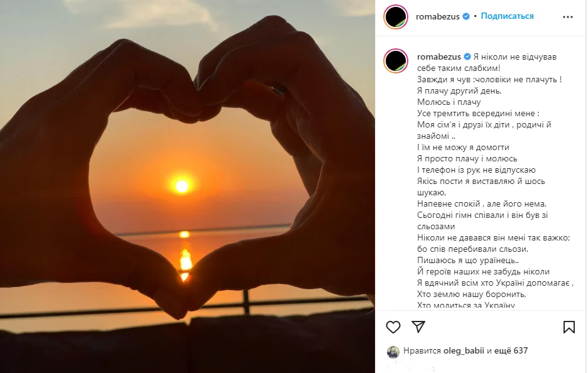The width and height of the screenshot is (588, 373).
Task: Click the caption line 'Хто землю нашу боронить'
Action: [x=471, y=295]
